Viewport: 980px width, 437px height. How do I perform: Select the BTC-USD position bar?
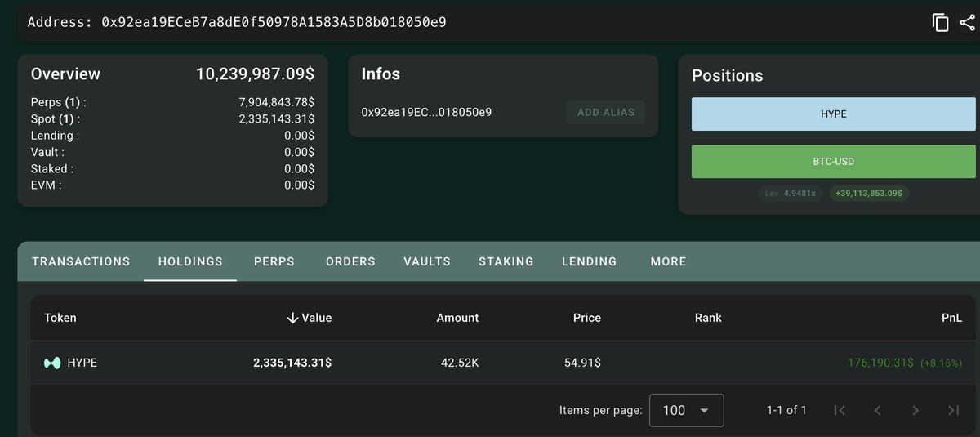834,162
